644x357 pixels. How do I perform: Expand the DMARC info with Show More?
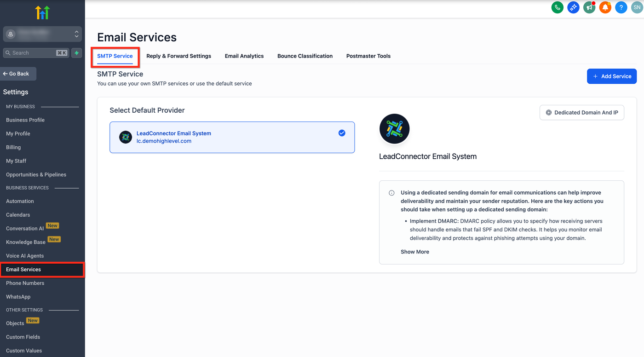[415, 252]
